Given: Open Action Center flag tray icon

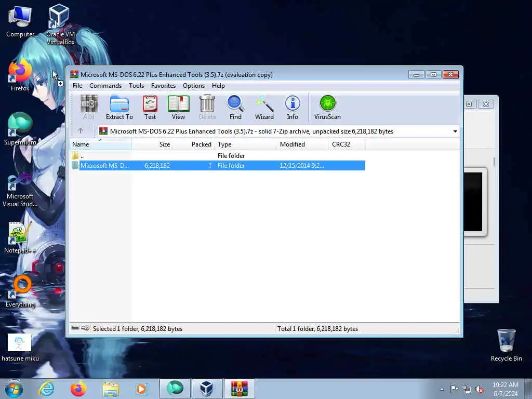Looking at the screenshot, I should tap(454, 389).
